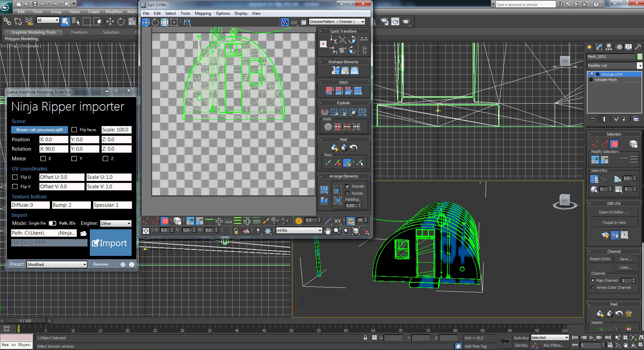Enable the Flip U checkbox
This screenshot has width=644, height=350.
tap(15, 177)
